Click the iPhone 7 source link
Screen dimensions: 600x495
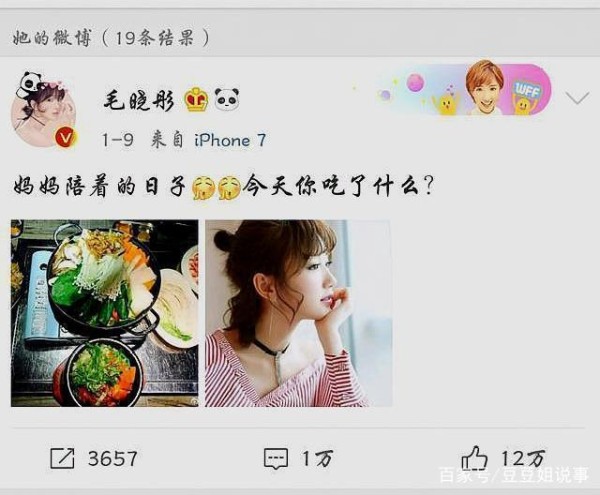pos(230,140)
